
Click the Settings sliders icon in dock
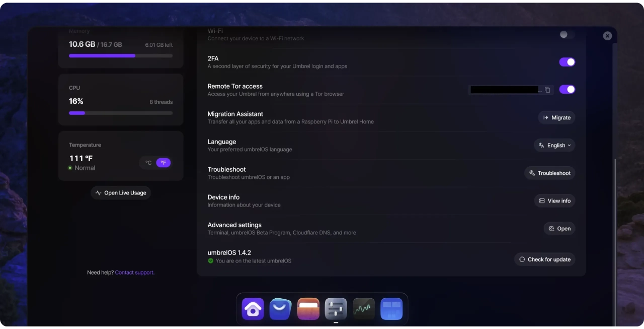point(336,309)
